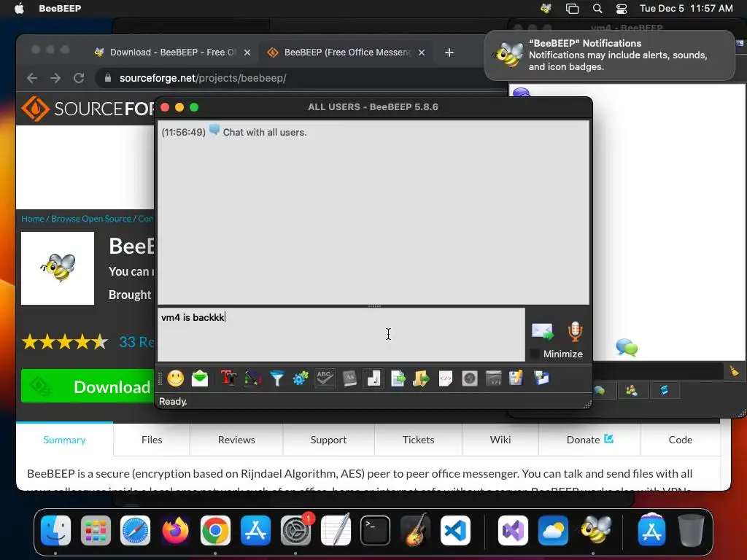This screenshot has height=560, width=747.
Task: Click the microphone voice message icon
Action: tap(575, 332)
